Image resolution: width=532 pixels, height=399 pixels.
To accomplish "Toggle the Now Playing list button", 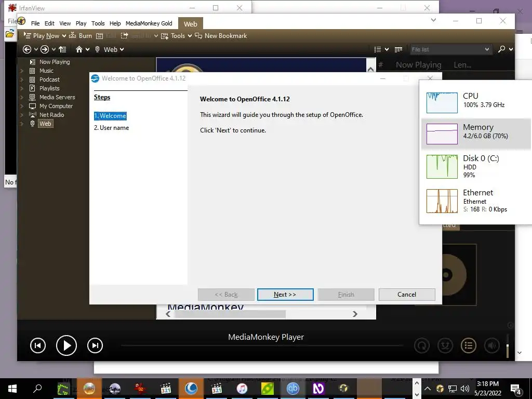I will pos(469,345).
